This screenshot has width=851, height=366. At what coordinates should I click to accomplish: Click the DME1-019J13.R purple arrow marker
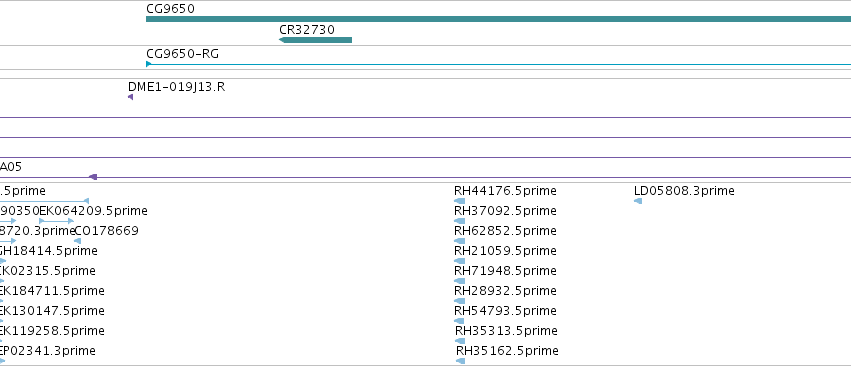tap(130, 97)
